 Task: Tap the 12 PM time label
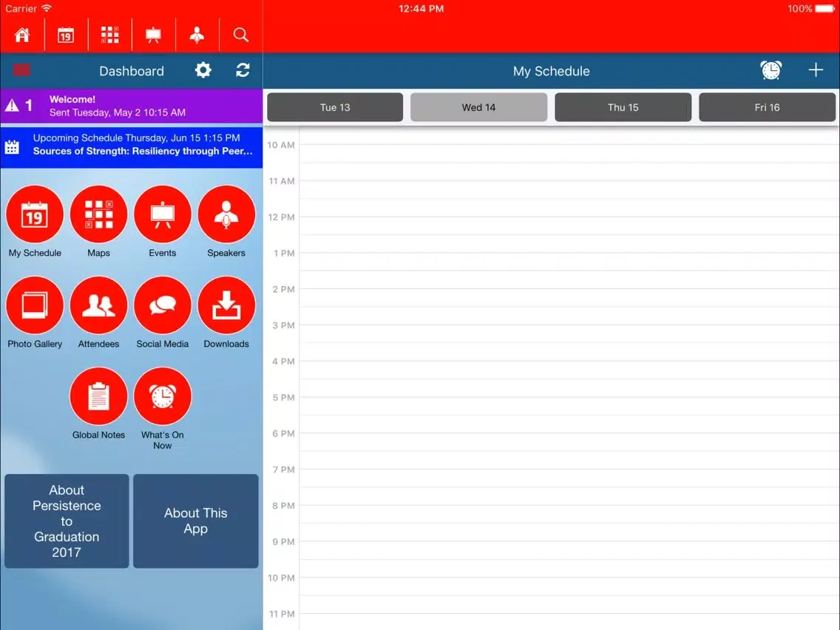[281, 217]
